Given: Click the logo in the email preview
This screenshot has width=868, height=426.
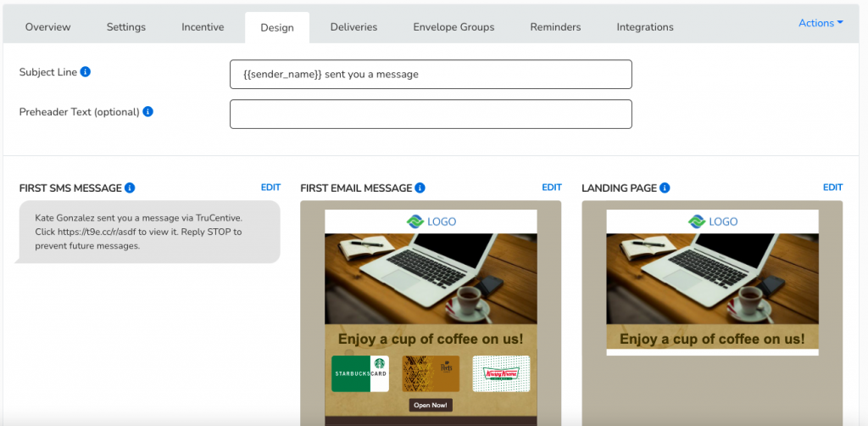Looking at the screenshot, I should tap(431, 221).
